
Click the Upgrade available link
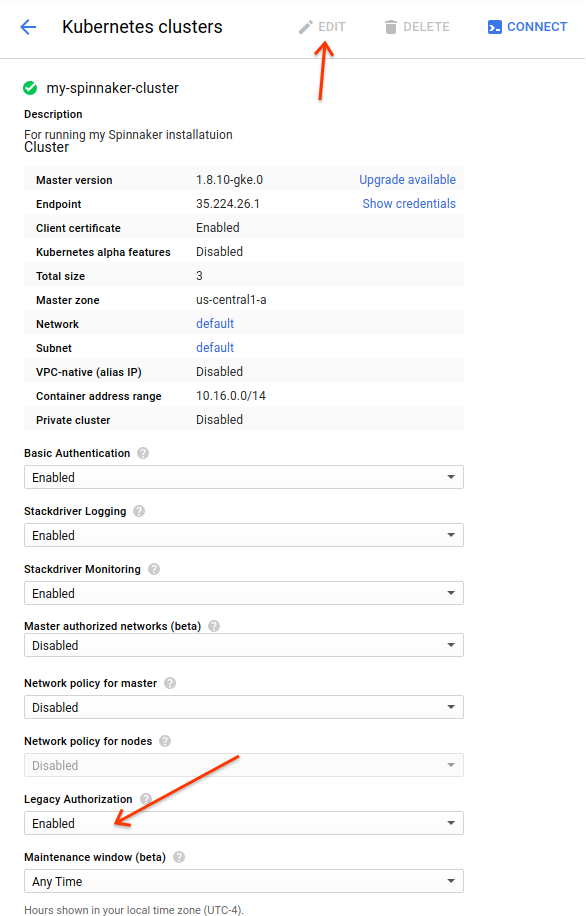coord(407,179)
